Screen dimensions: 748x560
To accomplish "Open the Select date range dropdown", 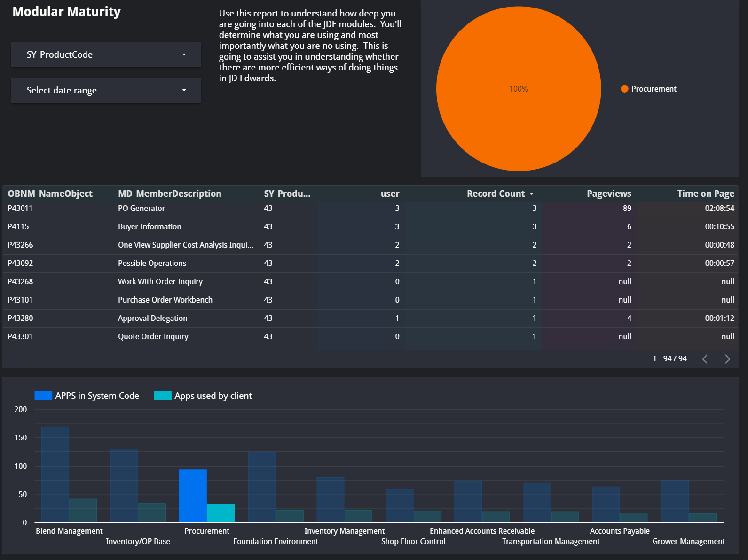I will pos(106,90).
